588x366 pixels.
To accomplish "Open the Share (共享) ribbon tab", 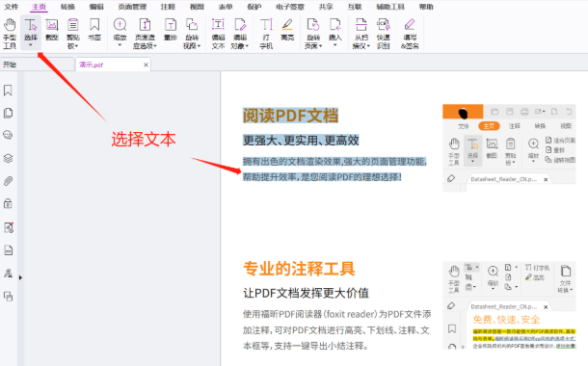I will [326, 7].
